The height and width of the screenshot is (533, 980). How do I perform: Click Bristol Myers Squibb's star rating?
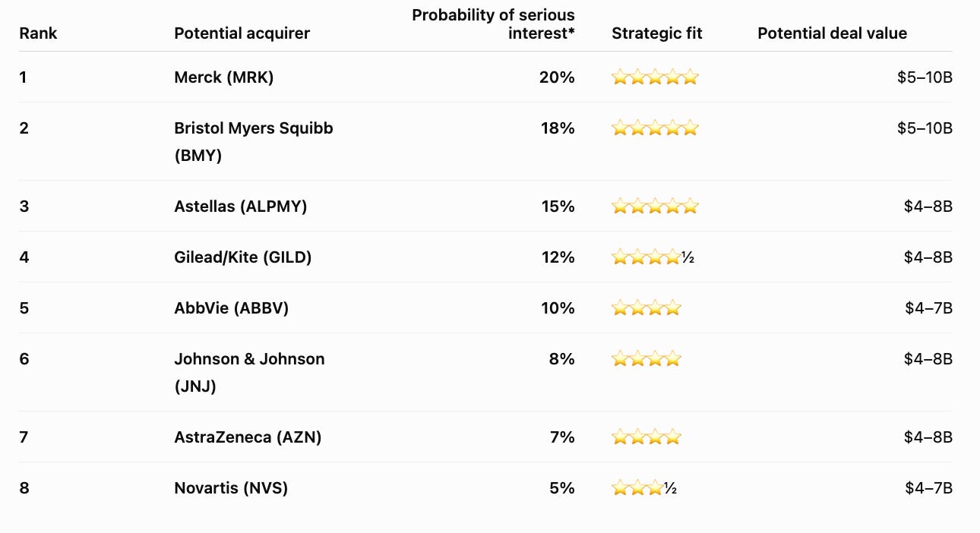click(655, 128)
